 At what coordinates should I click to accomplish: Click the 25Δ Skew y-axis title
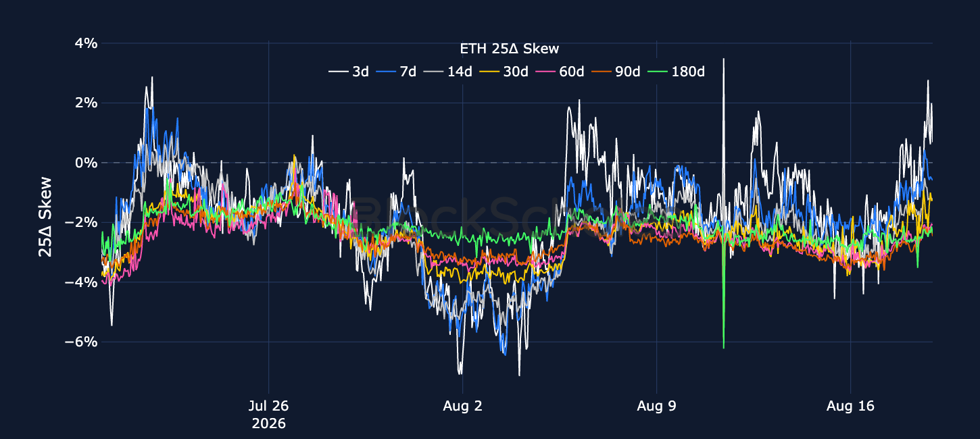(45, 216)
